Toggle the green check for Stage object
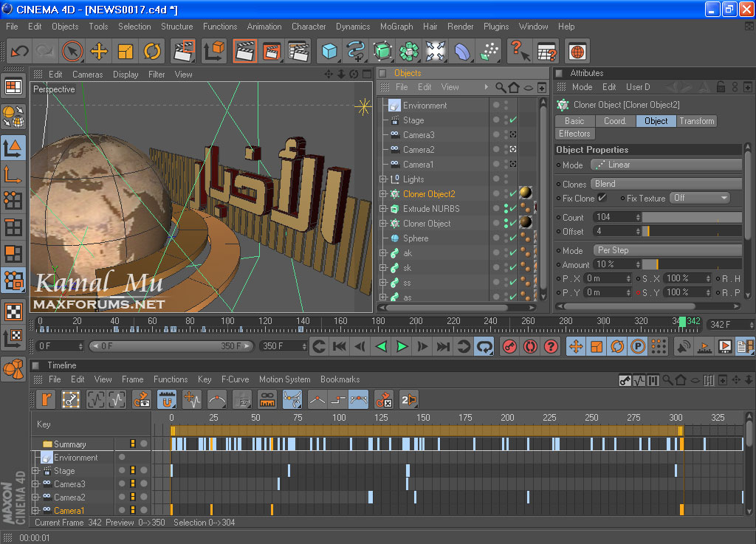The width and height of the screenshot is (756, 544). [513, 120]
